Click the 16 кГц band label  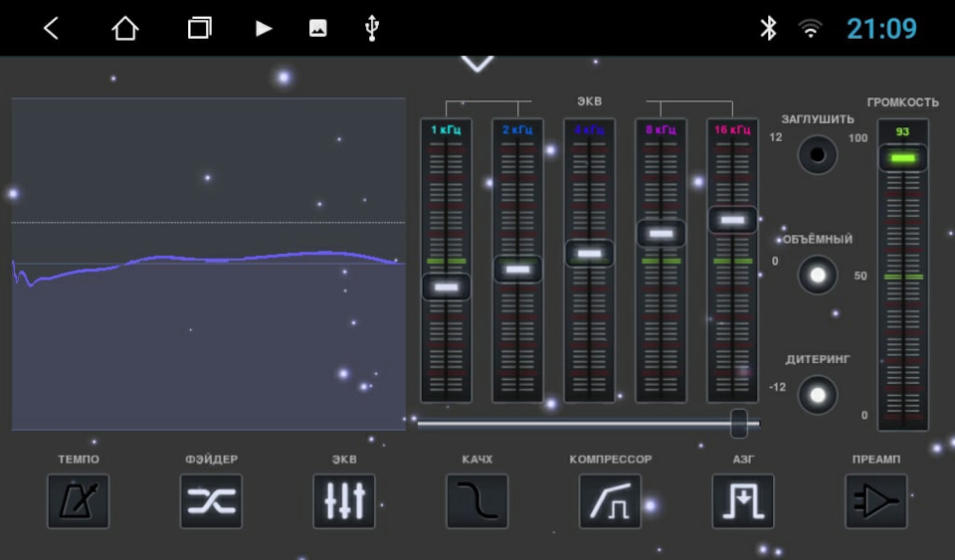[x=732, y=129]
